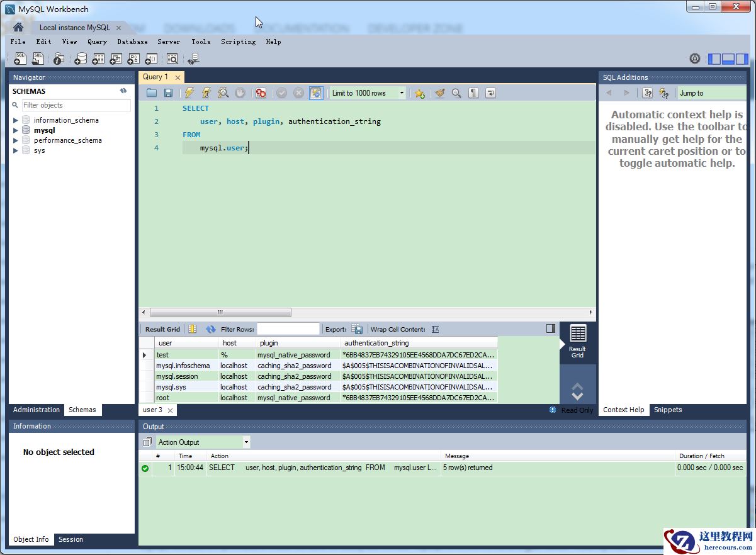Screen dimensions: 756x555
Task: Open the File menu
Action: pyautogui.click(x=18, y=42)
